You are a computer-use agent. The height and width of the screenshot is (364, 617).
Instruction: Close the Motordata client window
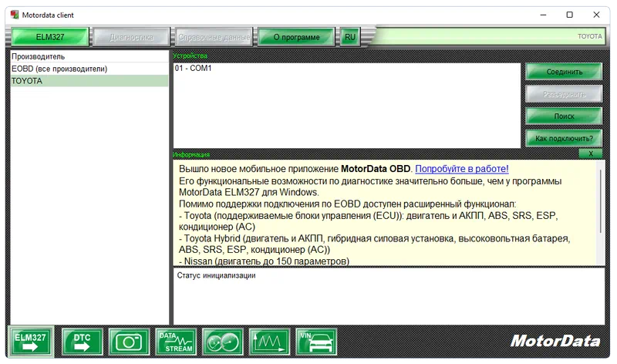pyautogui.click(x=596, y=15)
